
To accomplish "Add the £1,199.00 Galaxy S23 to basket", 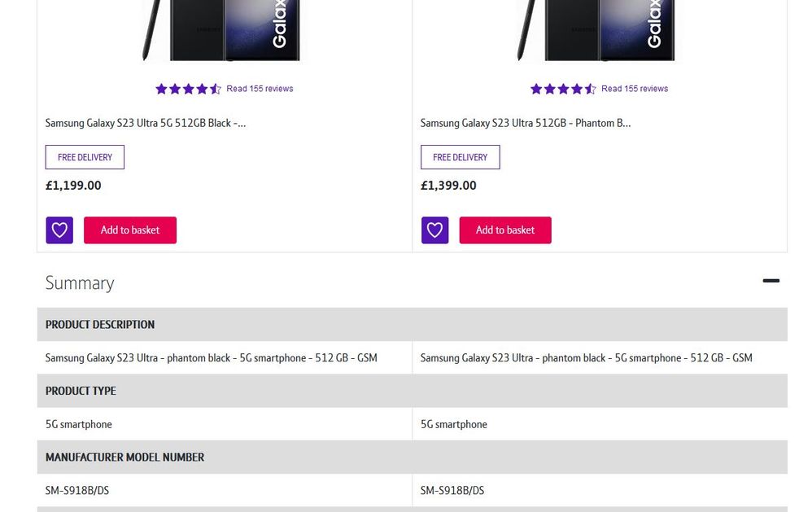I will [x=130, y=230].
